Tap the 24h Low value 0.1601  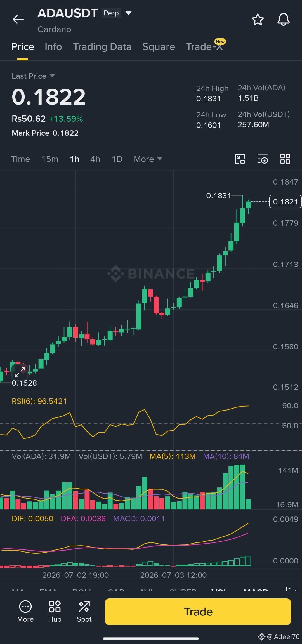coord(208,125)
